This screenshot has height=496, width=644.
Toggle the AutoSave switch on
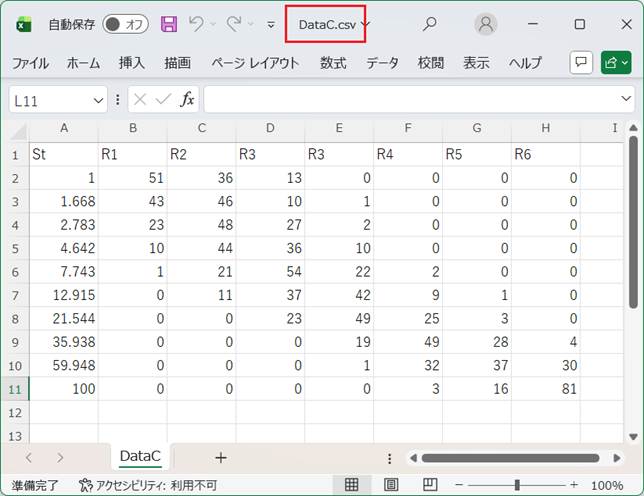coord(125,24)
